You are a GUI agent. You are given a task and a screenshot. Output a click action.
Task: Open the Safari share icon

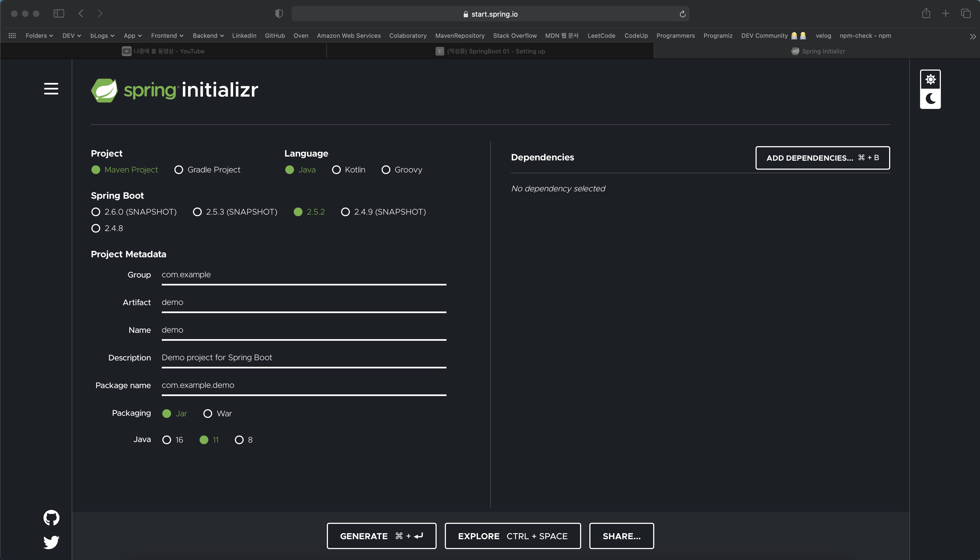click(926, 13)
